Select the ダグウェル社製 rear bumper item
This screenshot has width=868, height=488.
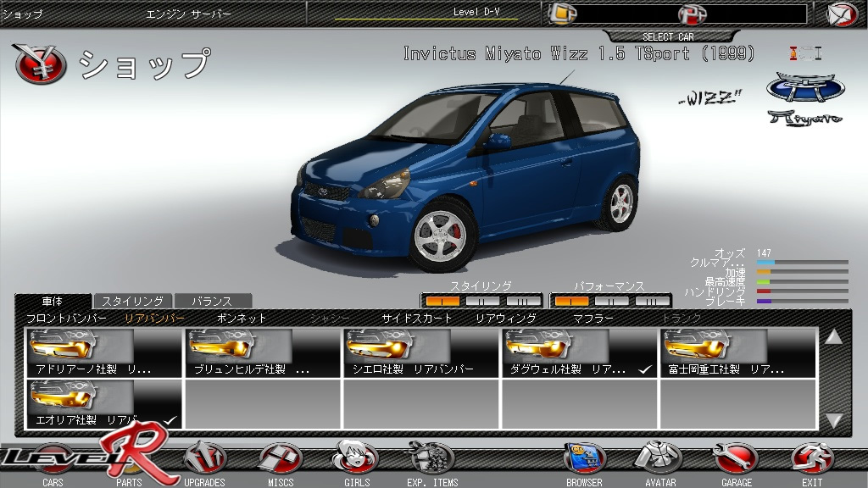coord(579,353)
